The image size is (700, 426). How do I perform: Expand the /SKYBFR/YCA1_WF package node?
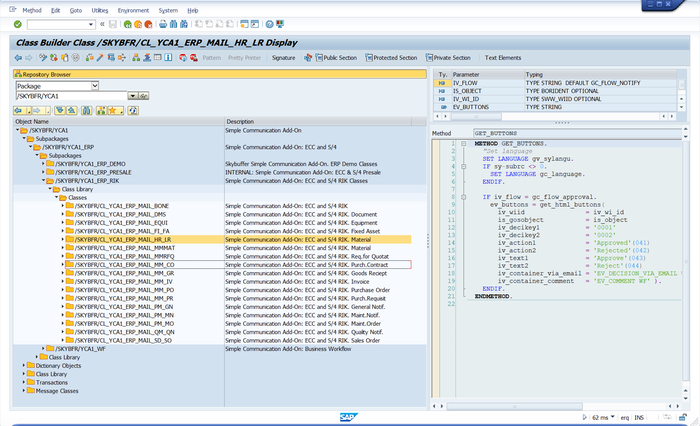click(43, 349)
